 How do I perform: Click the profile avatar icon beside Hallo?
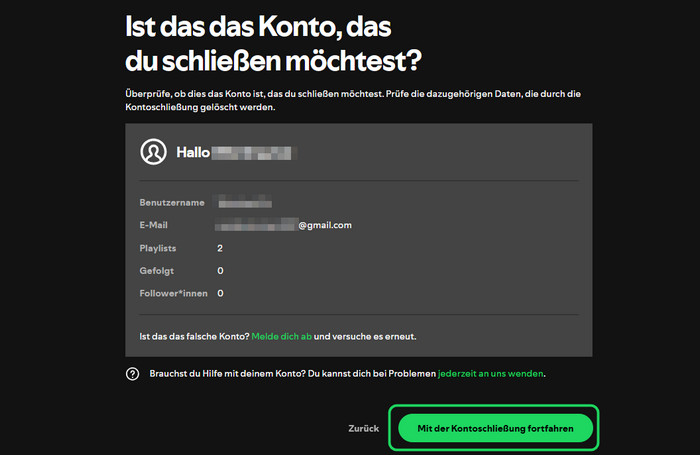(154, 153)
